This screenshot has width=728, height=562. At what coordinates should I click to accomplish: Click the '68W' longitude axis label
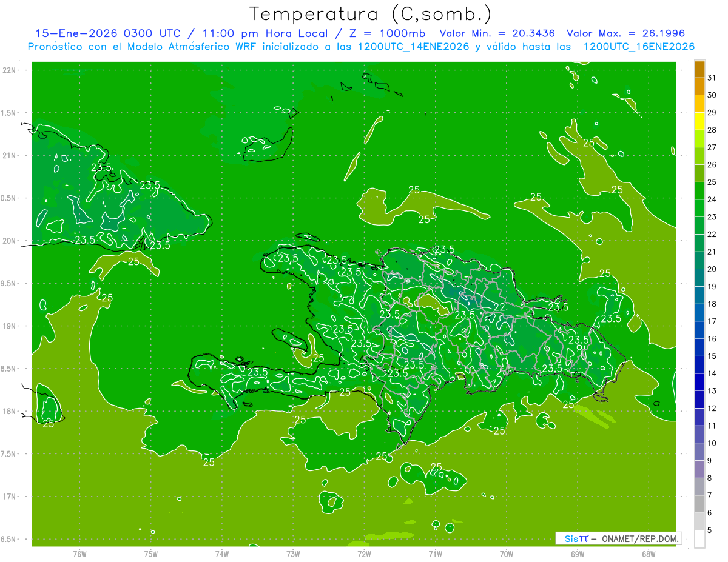pyautogui.click(x=649, y=554)
